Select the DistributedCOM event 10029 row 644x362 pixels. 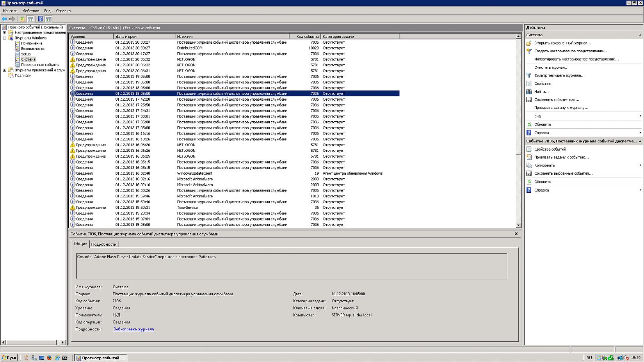point(190,48)
